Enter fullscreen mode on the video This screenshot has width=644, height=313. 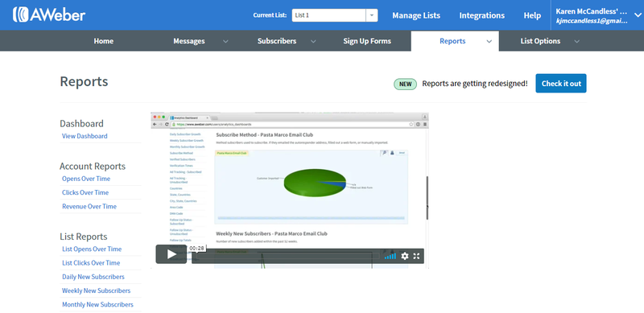click(x=416, y=256)
